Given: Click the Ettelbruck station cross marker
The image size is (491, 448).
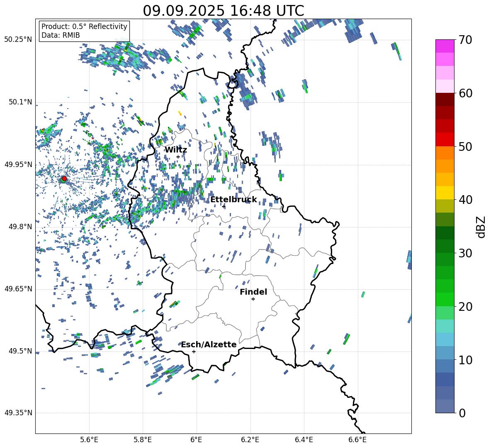Looking at the screenshot, I should (x=224, y=206).
